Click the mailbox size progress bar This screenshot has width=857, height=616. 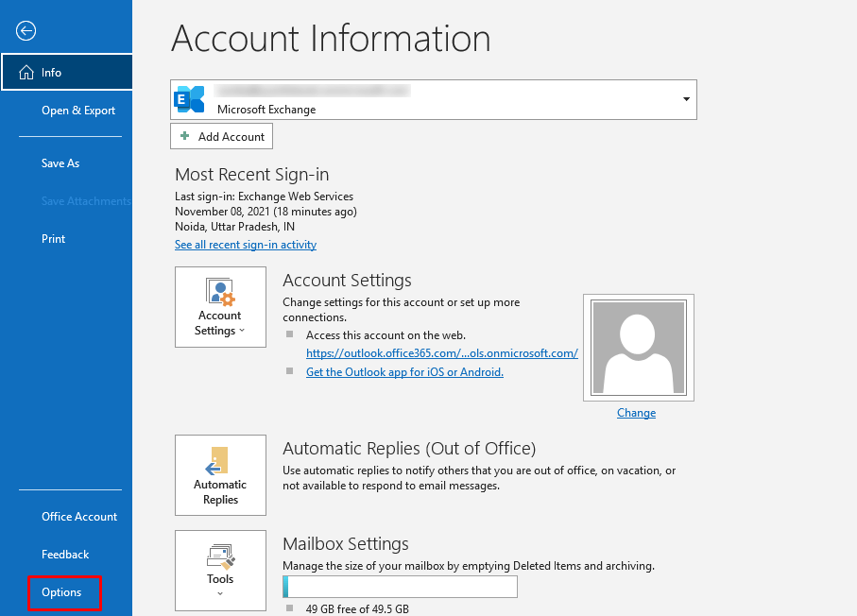click(400, 587)
